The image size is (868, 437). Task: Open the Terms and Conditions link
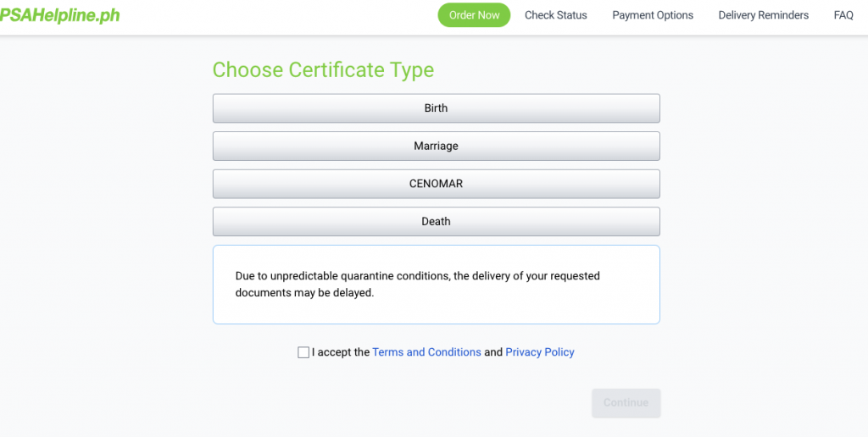click(427, 351)
